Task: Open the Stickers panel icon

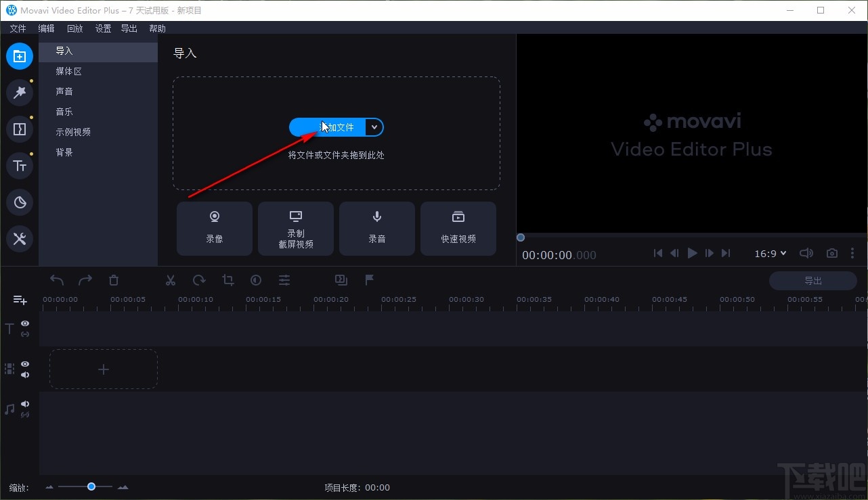Action: coord(20,202)
